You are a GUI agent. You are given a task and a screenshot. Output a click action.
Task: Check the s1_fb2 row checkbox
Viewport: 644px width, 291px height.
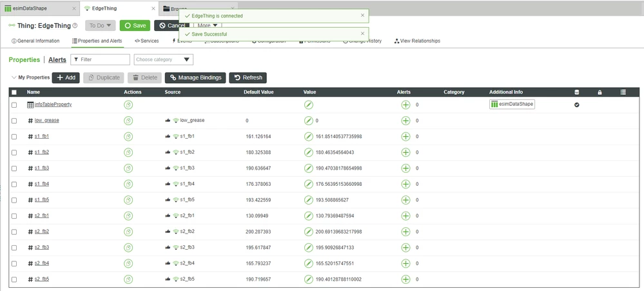tap(14, 152)
